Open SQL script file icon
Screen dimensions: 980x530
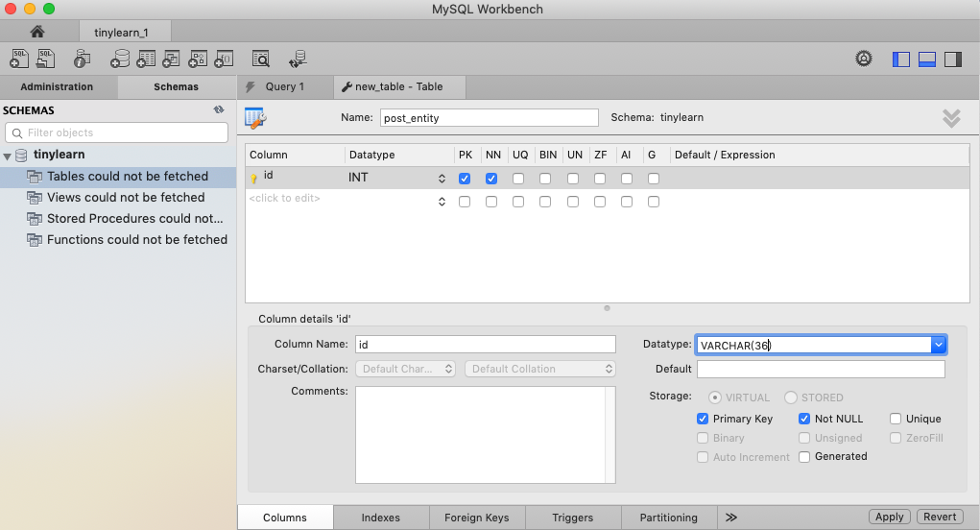pos(46,59)
